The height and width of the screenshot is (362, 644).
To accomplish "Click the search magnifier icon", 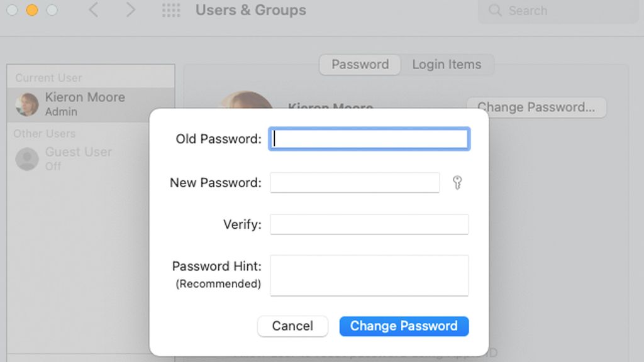I will pos(494,11).
